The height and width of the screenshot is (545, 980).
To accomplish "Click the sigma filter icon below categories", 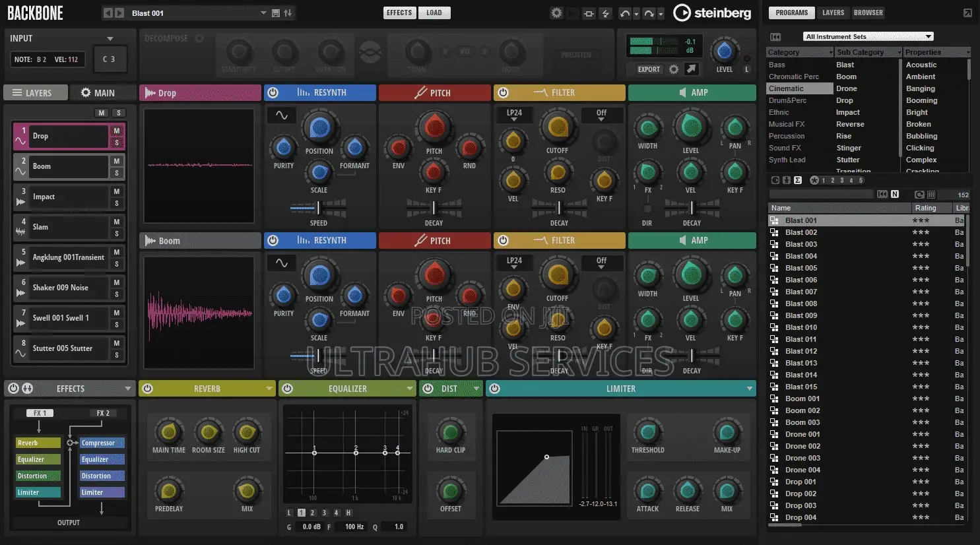I will point(797,180).
